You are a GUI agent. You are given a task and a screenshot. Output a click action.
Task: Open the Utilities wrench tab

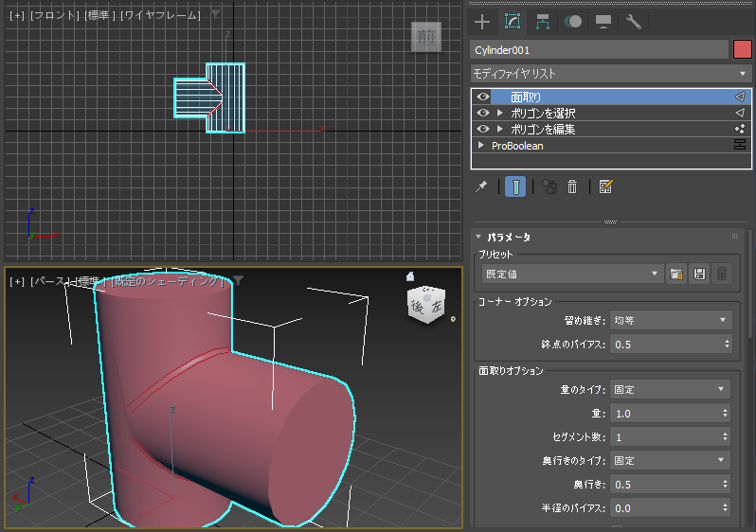633,22
